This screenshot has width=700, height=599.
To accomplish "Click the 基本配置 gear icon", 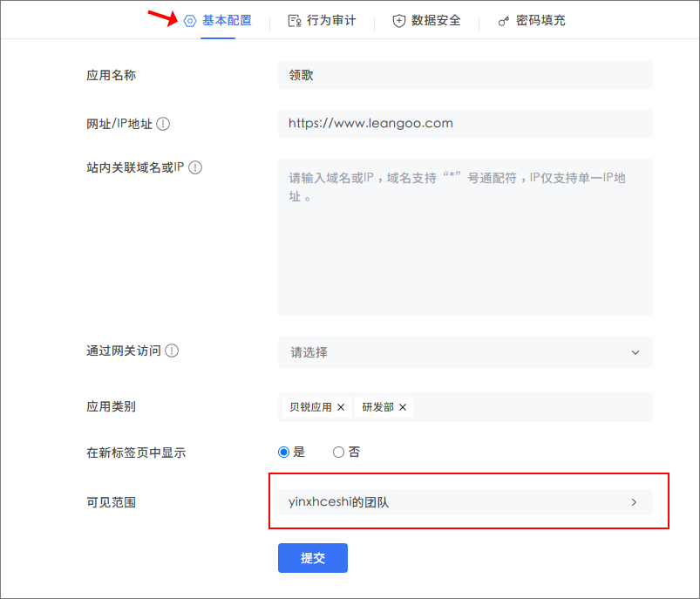I will click(x=191, y=20).
